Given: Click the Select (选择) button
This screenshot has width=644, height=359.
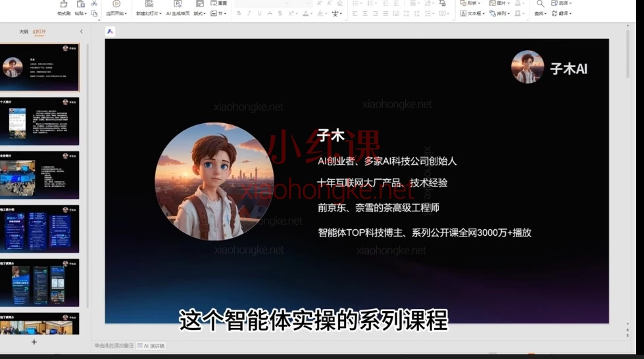Looking at the screenshot, I should pos(561,3).
